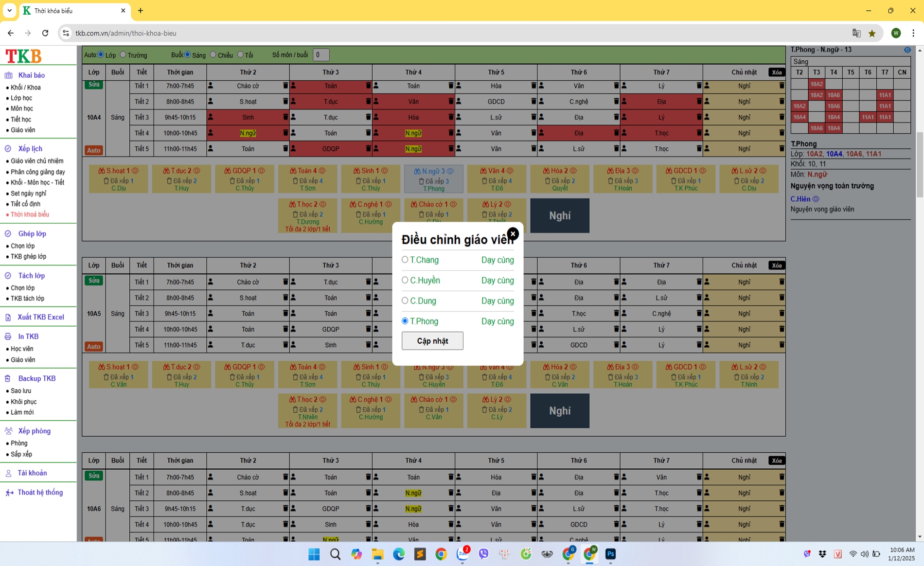Click the Số môn / buổi input field
Screen dimensions: 924x566
click(x=320, y=55)
